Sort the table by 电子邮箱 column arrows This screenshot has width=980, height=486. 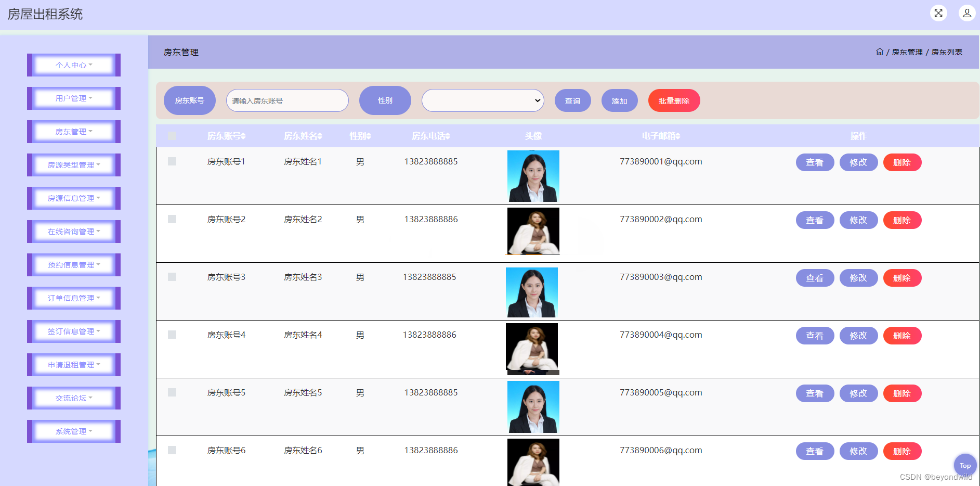679,136
